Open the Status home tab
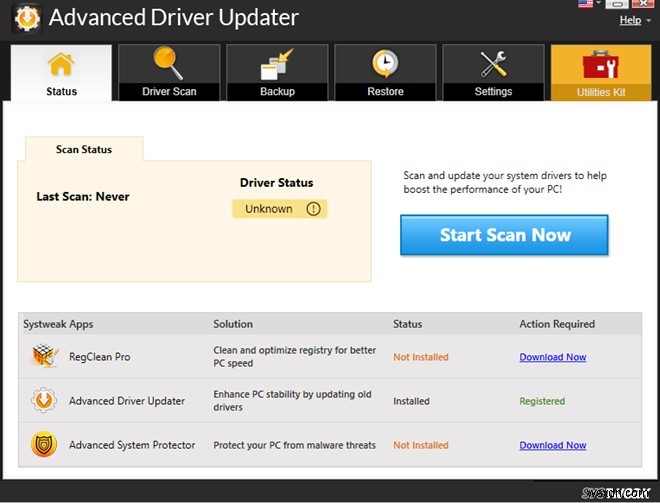660x503 pixels. coord(61,73)
